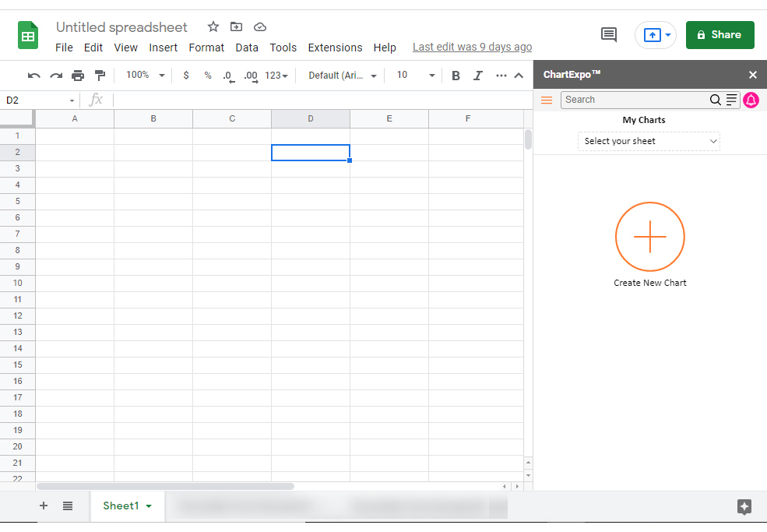Toggle Italic formatting
The image size is (767, 532).
478,76
